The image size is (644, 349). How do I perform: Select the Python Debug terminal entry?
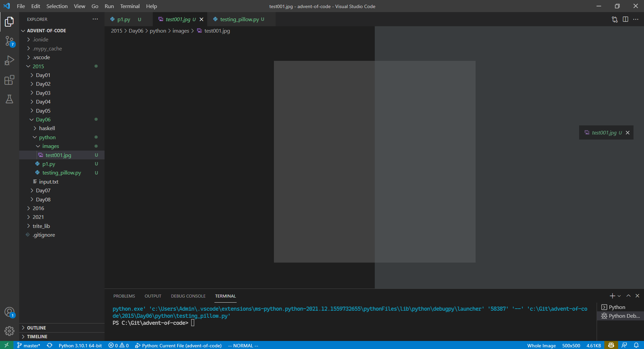(x=620, y=316)
